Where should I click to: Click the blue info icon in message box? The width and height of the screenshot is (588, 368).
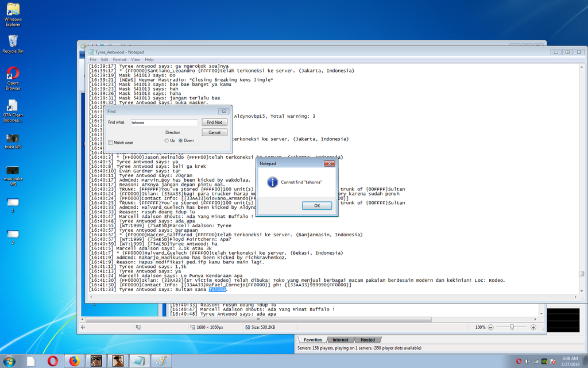272,182
